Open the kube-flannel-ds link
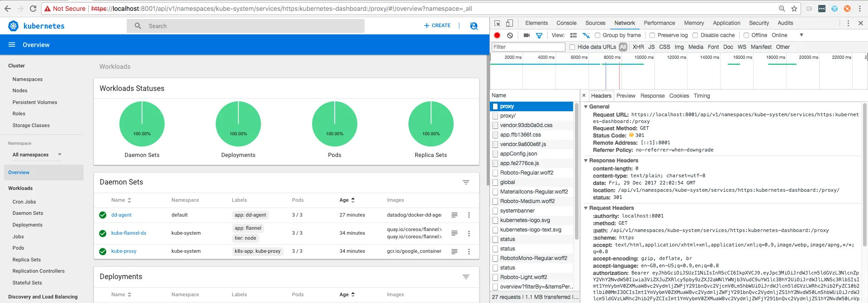868x303 pixels. 129,233
